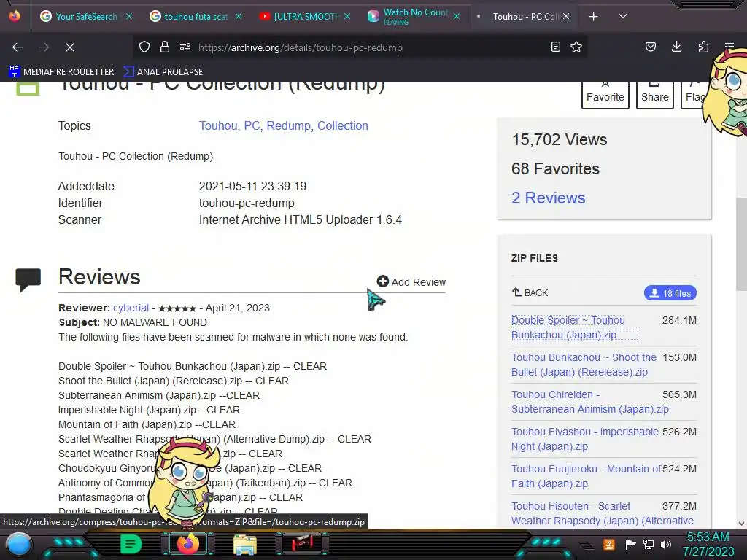Stop page loading with the X button
Image resolution: width=747 pixels, height=560 pixels.
coord(69,47)
